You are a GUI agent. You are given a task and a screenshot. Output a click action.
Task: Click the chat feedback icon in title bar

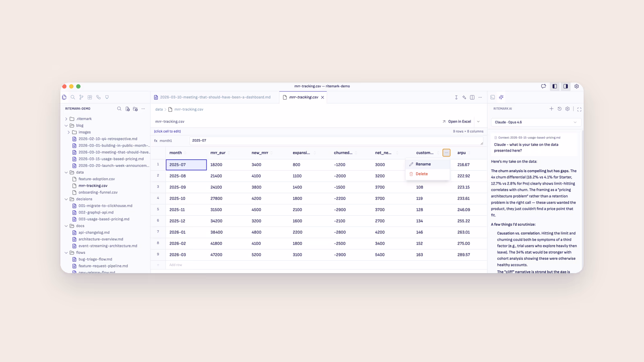point(543,86)
